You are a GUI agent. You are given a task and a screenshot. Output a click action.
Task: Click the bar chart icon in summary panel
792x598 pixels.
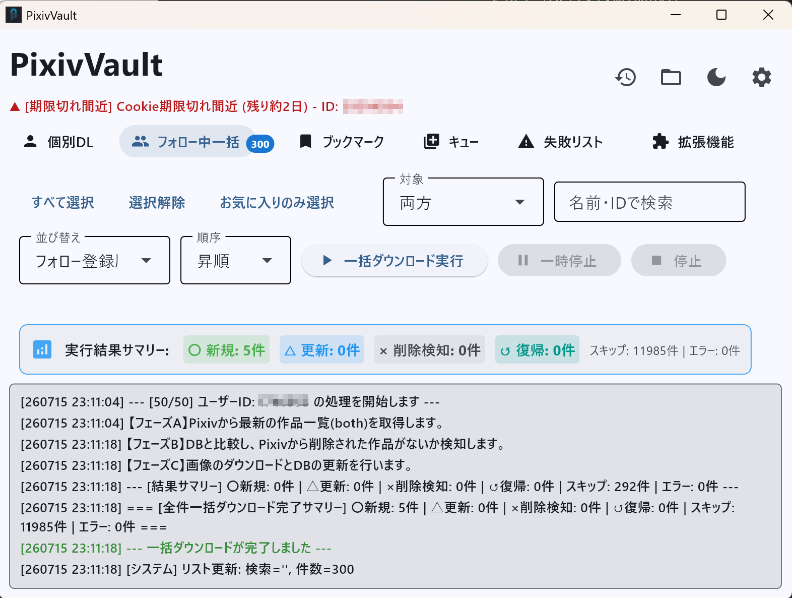(42, 350)
